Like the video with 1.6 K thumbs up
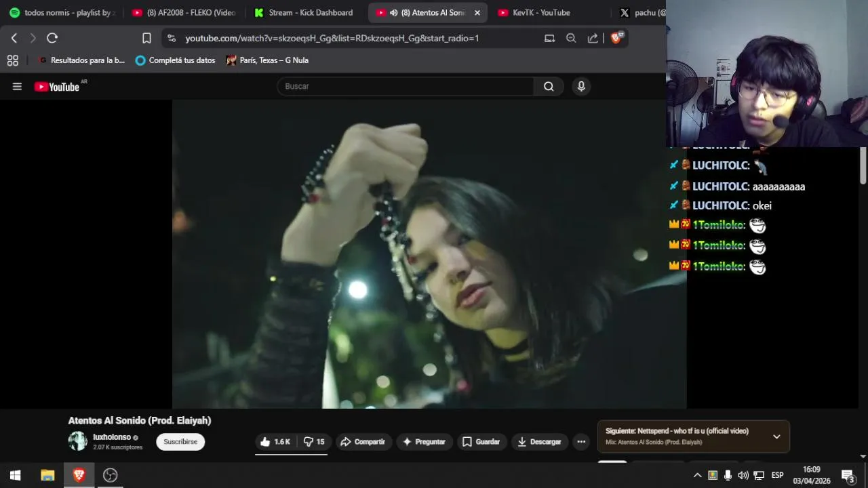This screenshot has width=868, height=488. pyautogui.click(x=275, y=442)
